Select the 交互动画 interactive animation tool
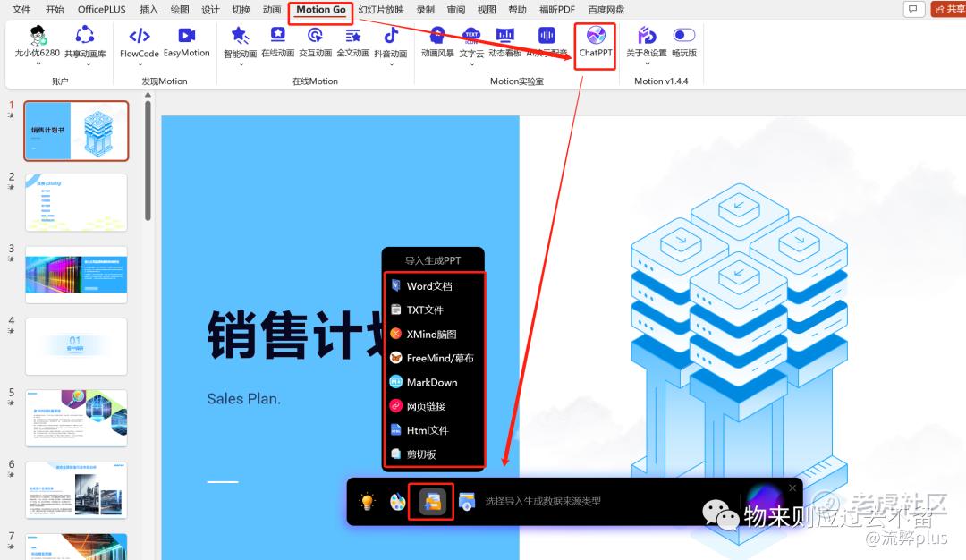The height and width of the screenshot is (560, 966). [x=316, y=41]
